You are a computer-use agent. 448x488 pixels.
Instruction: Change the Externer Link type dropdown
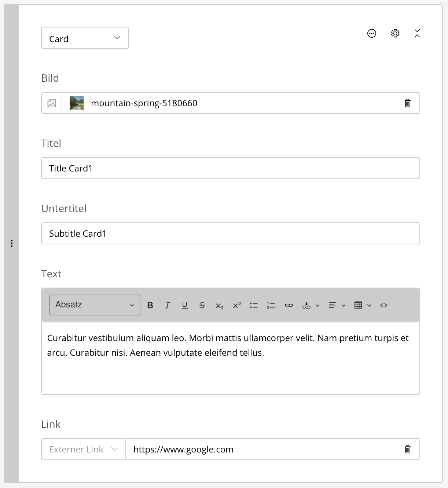click(x=84, y=449)
